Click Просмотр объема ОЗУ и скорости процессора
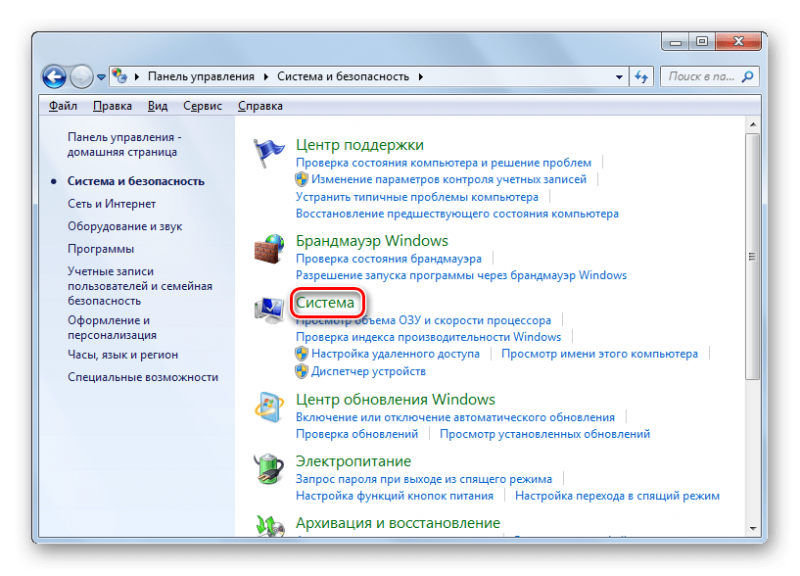Viewport: 800px width, 576px height. pos(423,320)
